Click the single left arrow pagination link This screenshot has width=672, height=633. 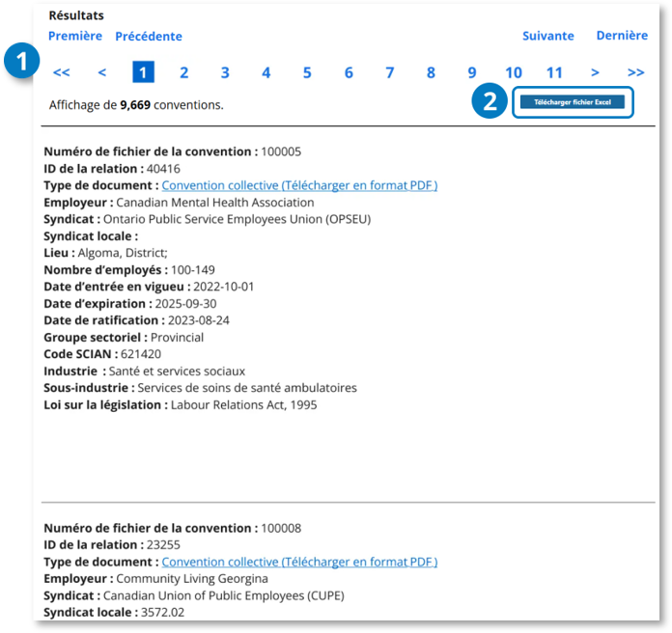click(102, 72)
